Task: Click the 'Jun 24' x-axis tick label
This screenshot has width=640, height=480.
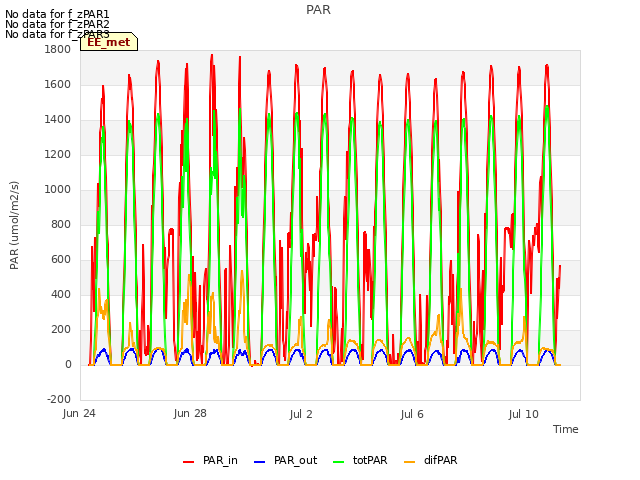Action: 79,414
